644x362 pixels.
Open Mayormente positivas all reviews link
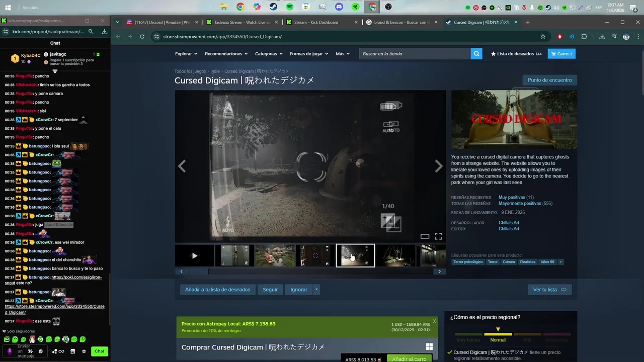point(520,204)
